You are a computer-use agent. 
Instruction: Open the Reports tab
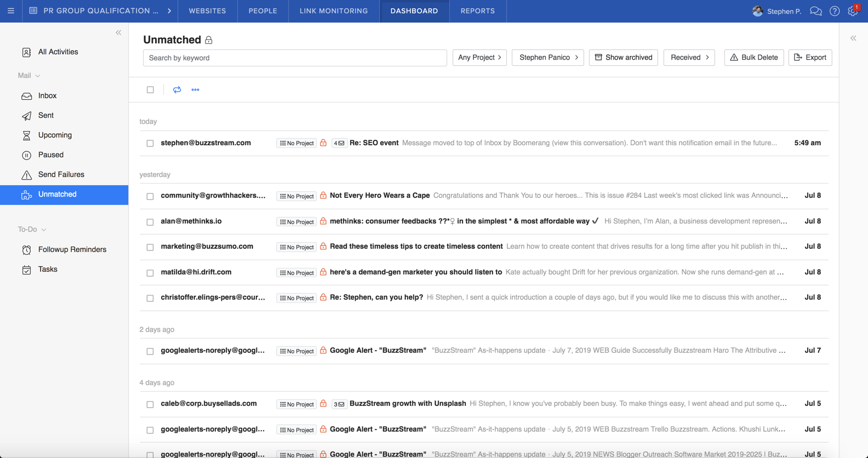coord(477,11)
